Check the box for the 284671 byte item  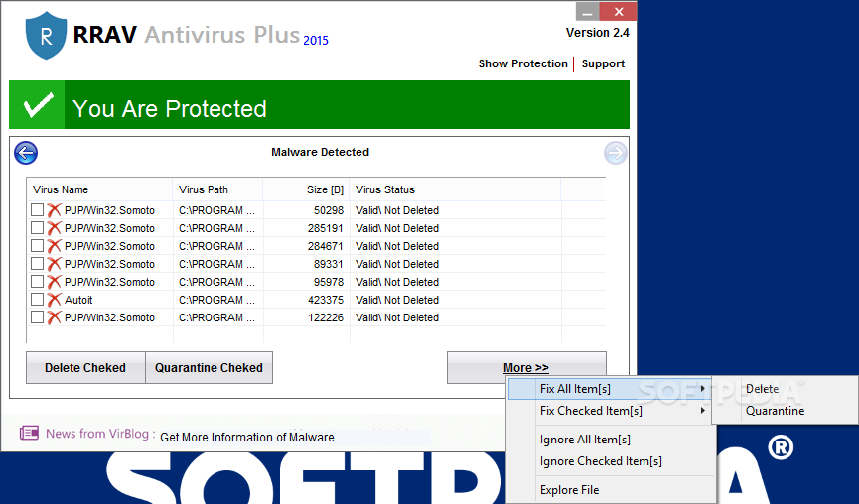point(37,246)
